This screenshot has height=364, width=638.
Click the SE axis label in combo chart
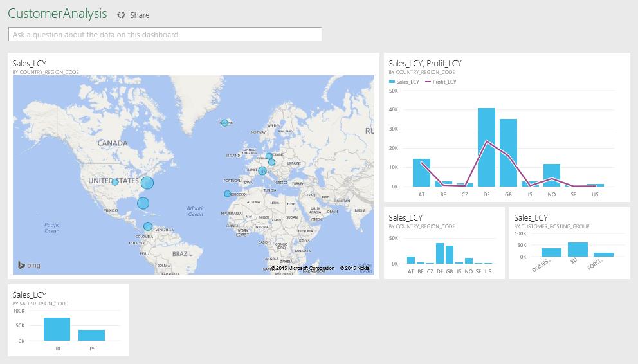pos(573,194)
